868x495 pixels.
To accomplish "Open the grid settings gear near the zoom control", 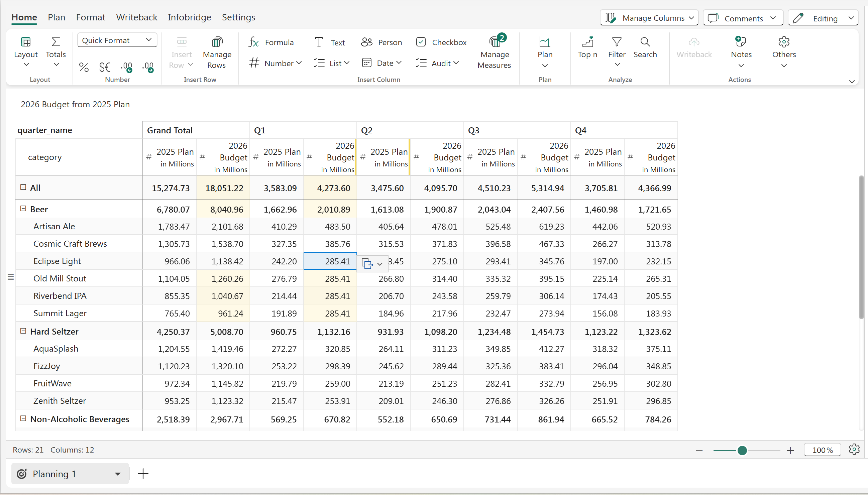I will (x=854, y=450).
